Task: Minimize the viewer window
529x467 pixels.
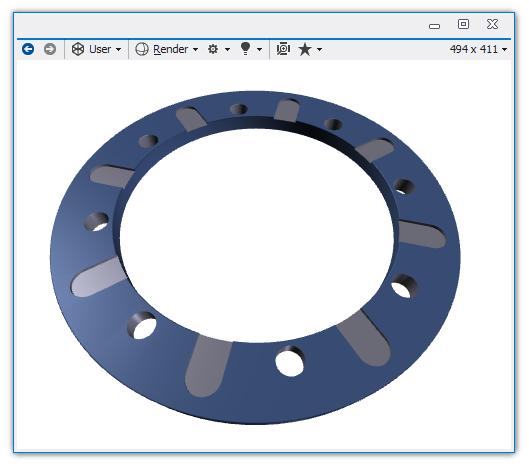Action: pos(435,26)
